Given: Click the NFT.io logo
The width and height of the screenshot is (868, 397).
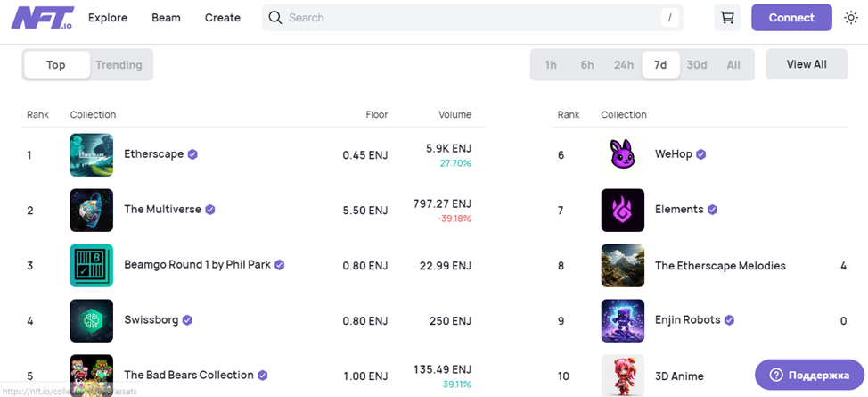Looking at the screenshot, I should point(42,18).
